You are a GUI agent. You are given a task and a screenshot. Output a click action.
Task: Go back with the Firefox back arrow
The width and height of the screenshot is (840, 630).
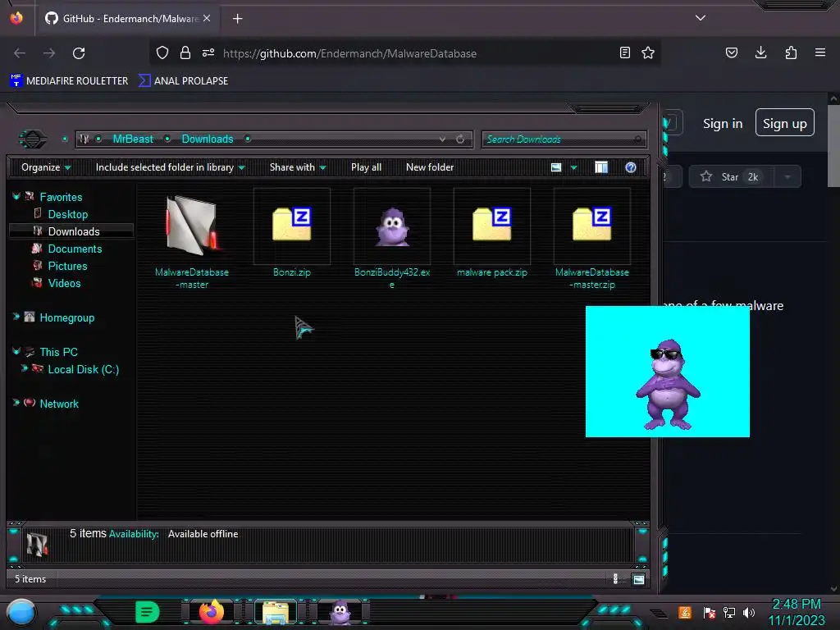tap(20, 53)
